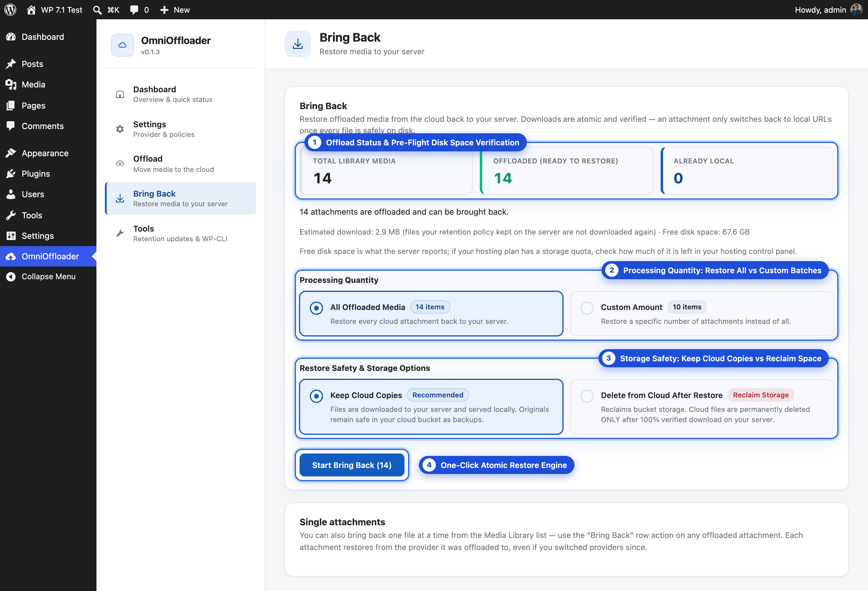868x591 pixels.
Task: Click the Tools wrench icon in WordPress menu
Action: coord(11,215)
